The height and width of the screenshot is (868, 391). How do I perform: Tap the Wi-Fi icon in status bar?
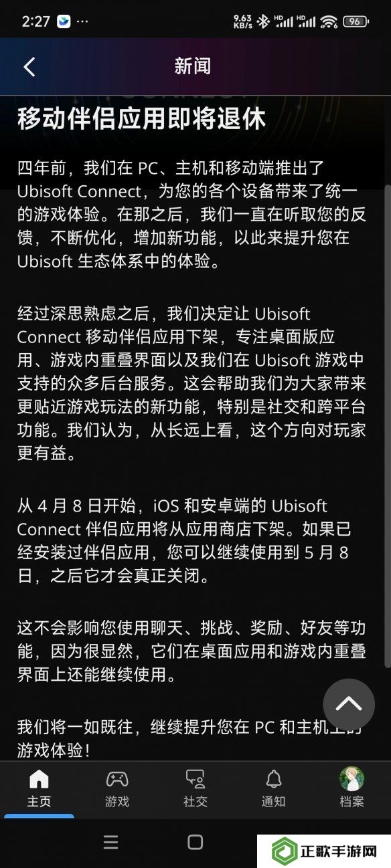(x=328, y=21)
